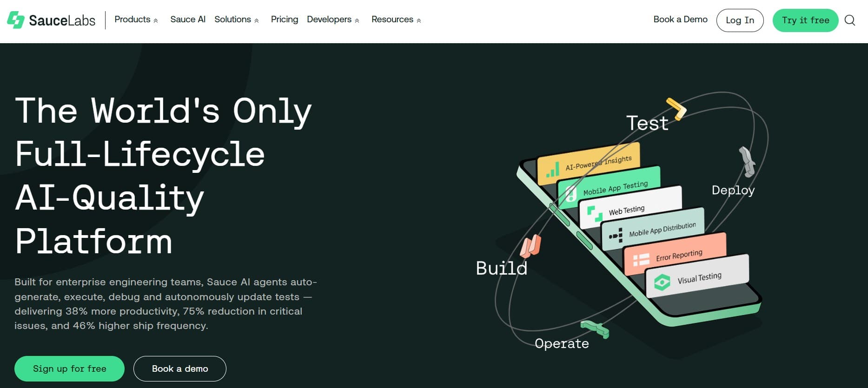Click the Mobile App Distribution card text
The image size is (868, 388).
(x=663, y=230)
